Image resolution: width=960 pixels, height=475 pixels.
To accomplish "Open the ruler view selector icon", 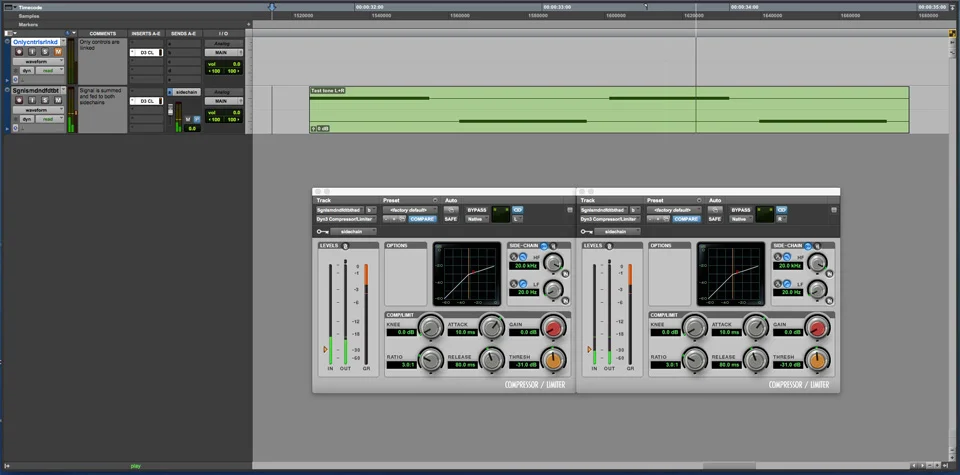I will (8, 7).
